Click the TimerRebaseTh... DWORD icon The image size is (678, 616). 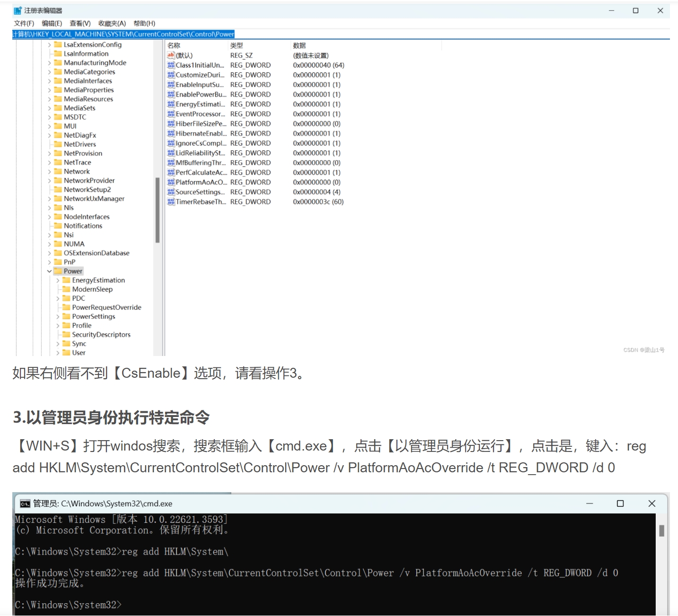pyautogui.click(x=171, y=202)
